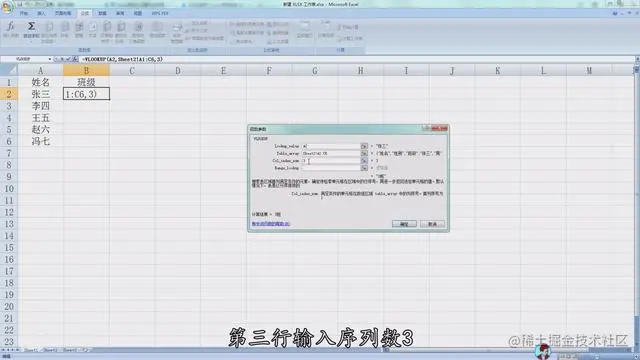Select the 公式 ribbon tab
The width and height of the screenshot is (640, 360).
[84, 13]
